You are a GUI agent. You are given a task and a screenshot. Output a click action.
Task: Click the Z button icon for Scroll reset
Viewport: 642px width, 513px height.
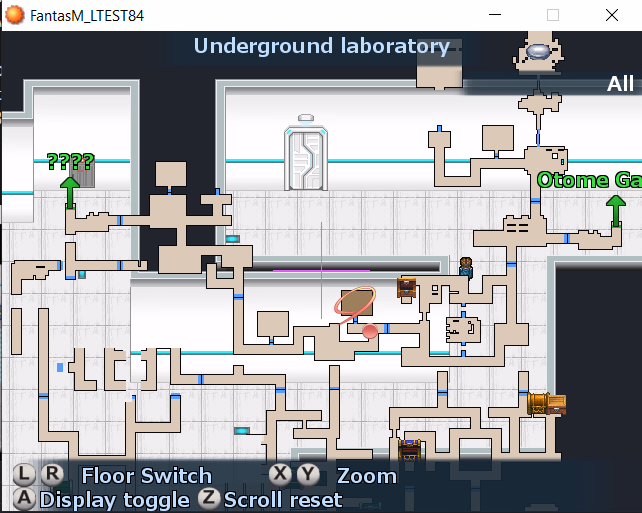coord(209,499)
